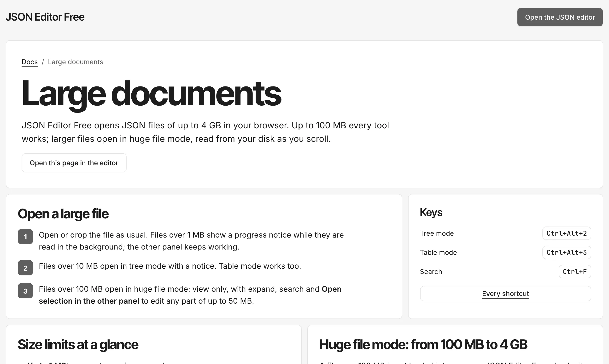Click bold text Open selection in the other panel
This screenshot has width=609, height=364.
pos(190,295)
